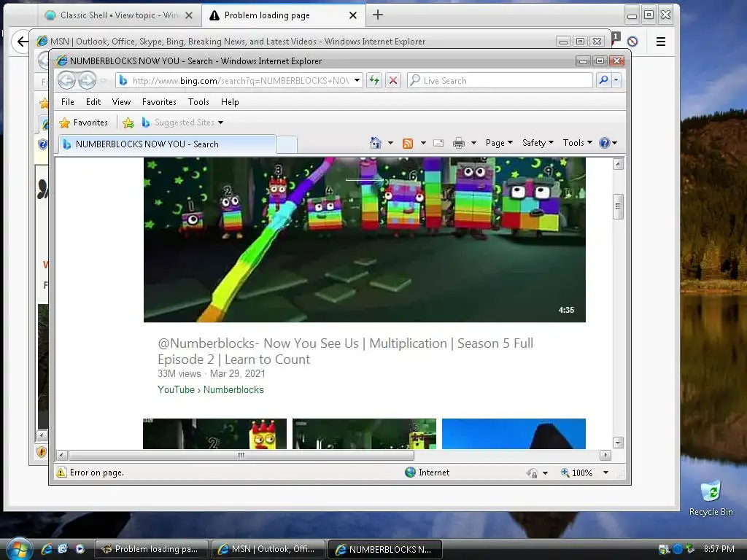This screenshot has width=747, height=560.
Task: Open a new tab with plus button
Action: tap(378, 15)
